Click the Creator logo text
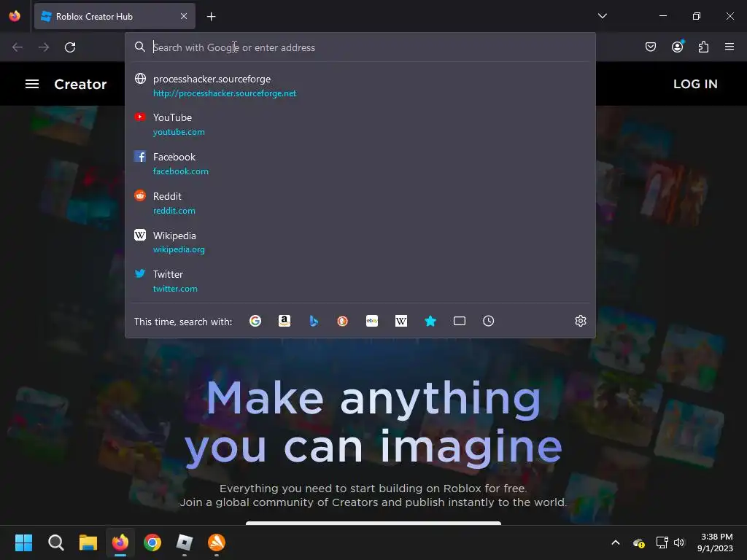This screenshot has width=747, height=560. coord(80,85)
